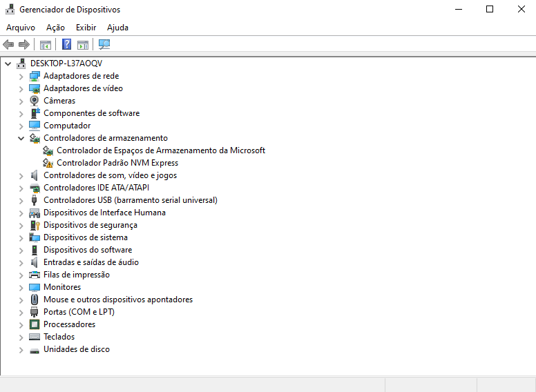Screen dimensions: 536x392
Task: Select Dispositivos do software row
Action: click(x=88, y=250)
